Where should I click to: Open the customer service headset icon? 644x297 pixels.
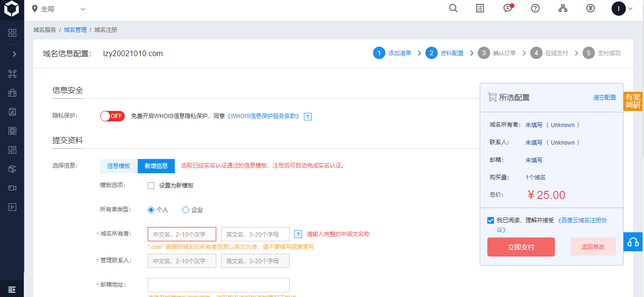[x=633, y=242]
